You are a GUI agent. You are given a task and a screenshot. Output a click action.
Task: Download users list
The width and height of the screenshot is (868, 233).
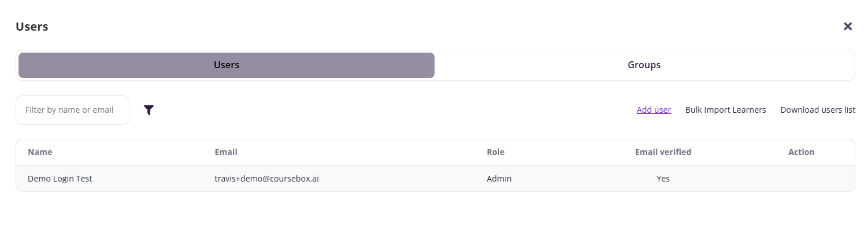coord(817,110)
